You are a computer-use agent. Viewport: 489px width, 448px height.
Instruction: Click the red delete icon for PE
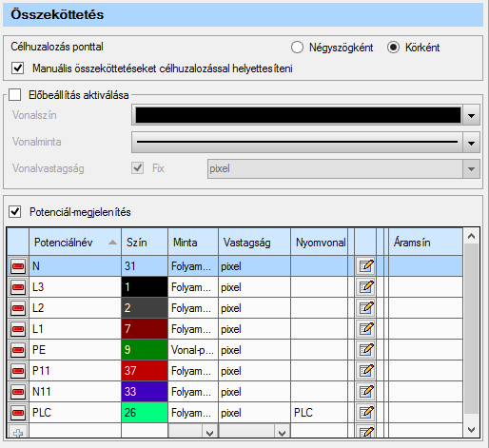(18, 350)
